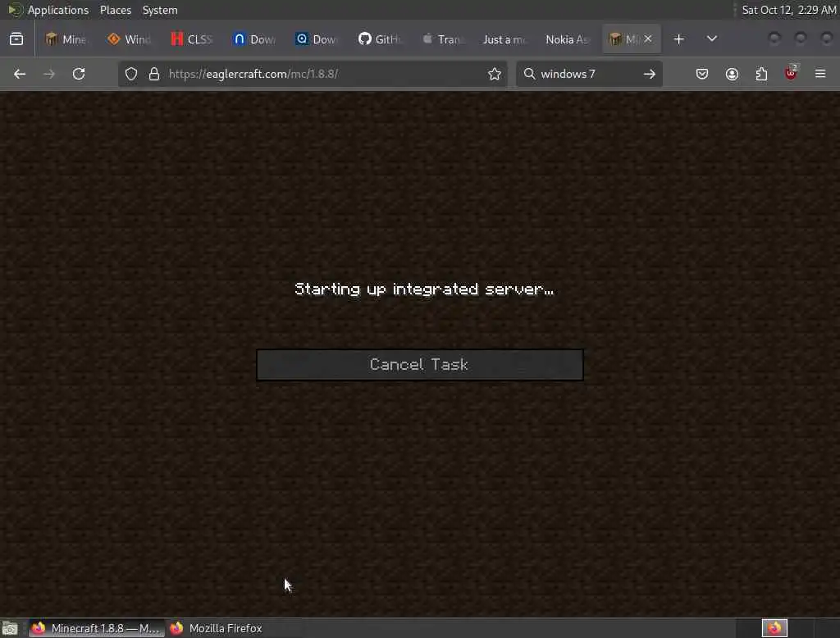Screen dimensions: 840x638
Task: Open the Firefox View button
Action: (16, 39)
